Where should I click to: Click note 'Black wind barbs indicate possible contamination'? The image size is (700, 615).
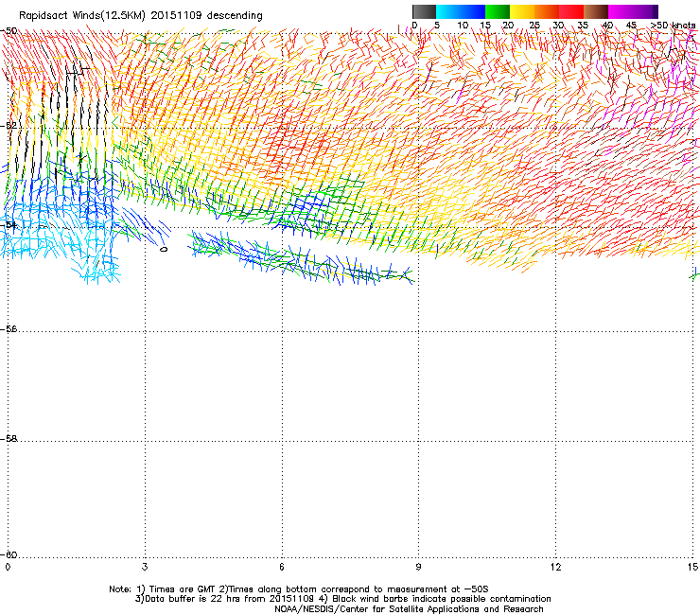click(x=442, y=599)
